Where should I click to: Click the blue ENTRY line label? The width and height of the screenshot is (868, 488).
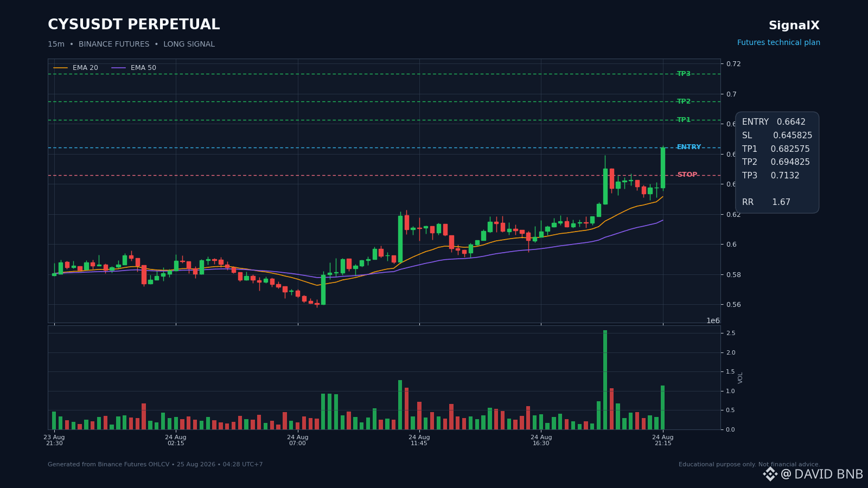(x=689, y=147)
